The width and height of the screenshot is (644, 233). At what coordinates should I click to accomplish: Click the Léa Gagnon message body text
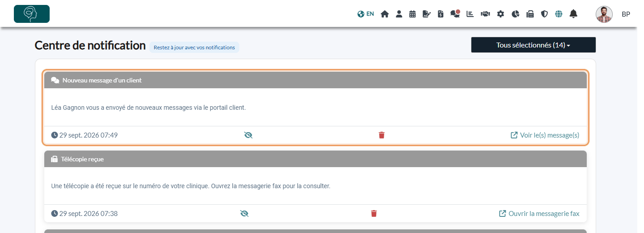pyautogui.click(x=149, y=108)
